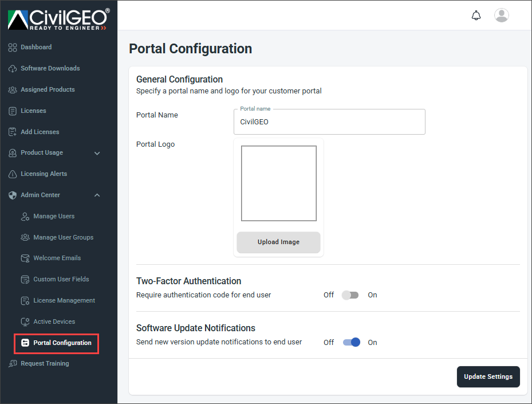Click the Request Training icon

coord(13,363)
